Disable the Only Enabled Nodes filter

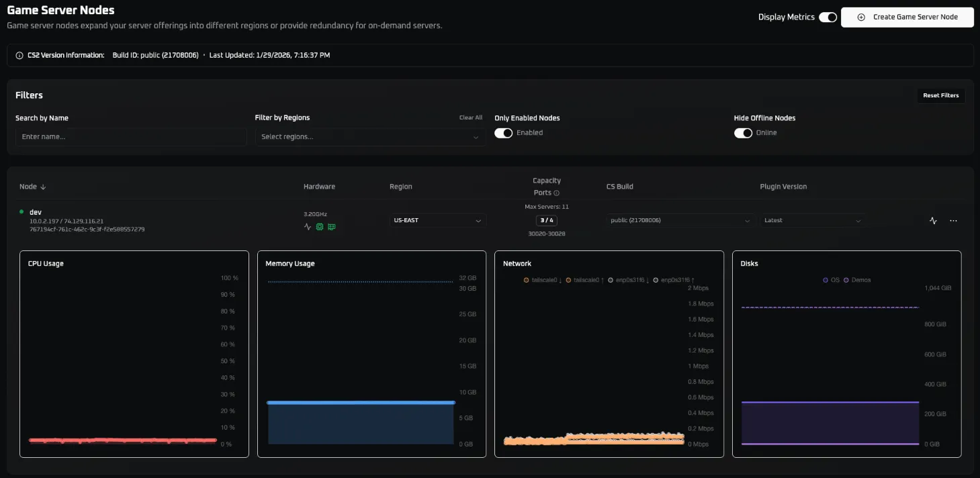pyautogui.click(x=504, y=133)
